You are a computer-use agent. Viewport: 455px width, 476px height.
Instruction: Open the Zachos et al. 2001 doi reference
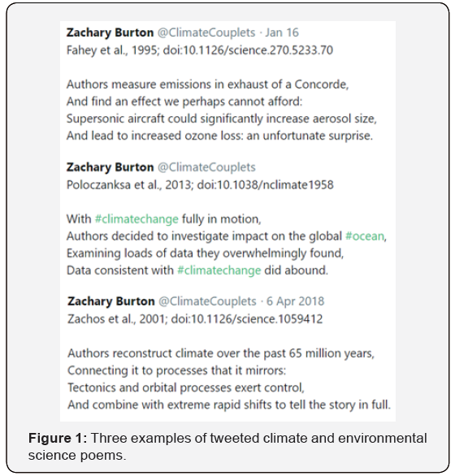[195, 319]
